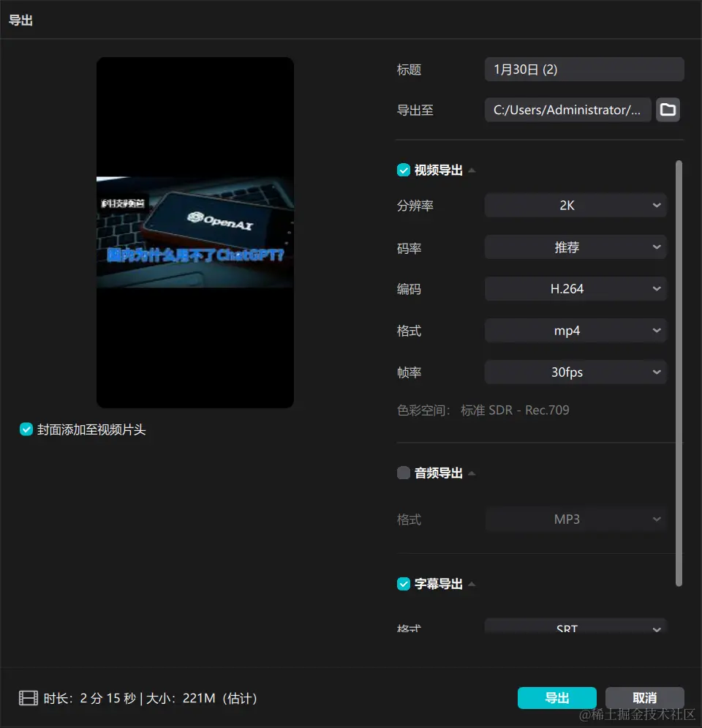Click the 取消 button to cancel
The width and height of the screenshot is (702, 728).
tap(643, 697)
